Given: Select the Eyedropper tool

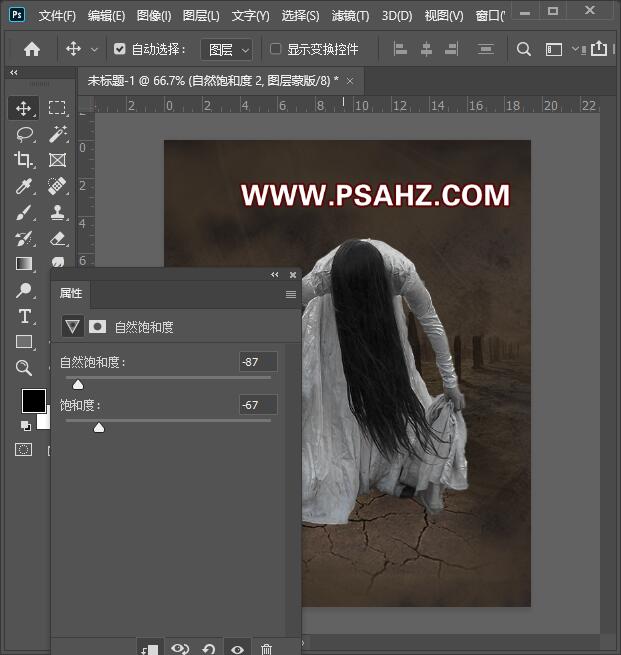Looking at the screenshot, I should tap(24, 186).
